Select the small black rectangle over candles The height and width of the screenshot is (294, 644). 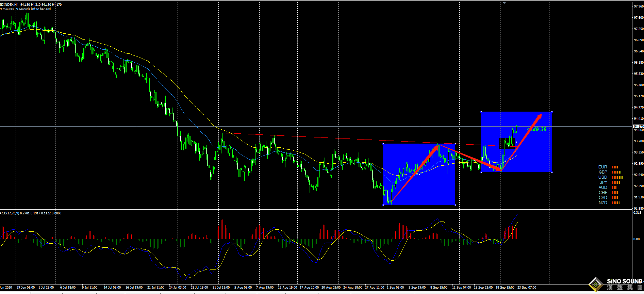pyautogui.click(x=507, y=143)
